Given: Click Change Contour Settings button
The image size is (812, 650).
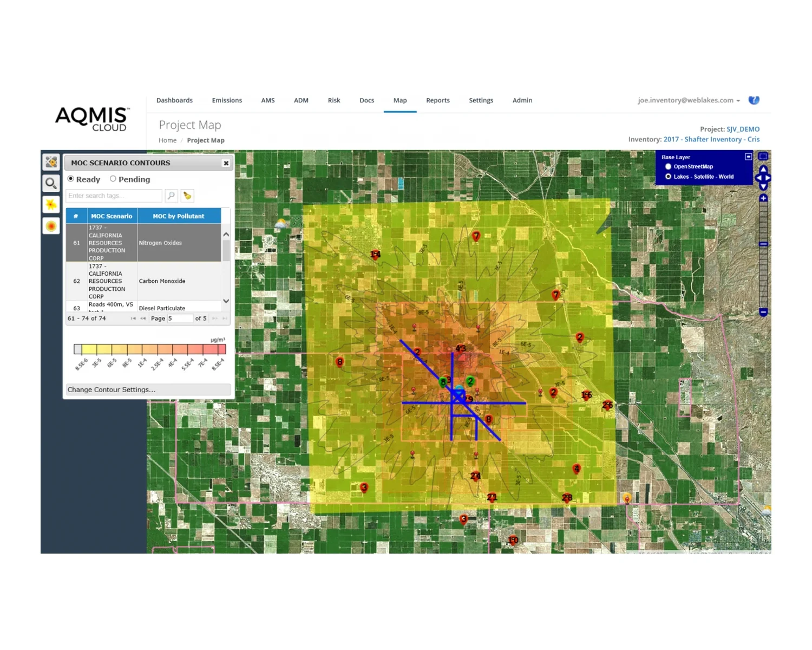Looking at the screenshot, I should (x=148, y=389).
